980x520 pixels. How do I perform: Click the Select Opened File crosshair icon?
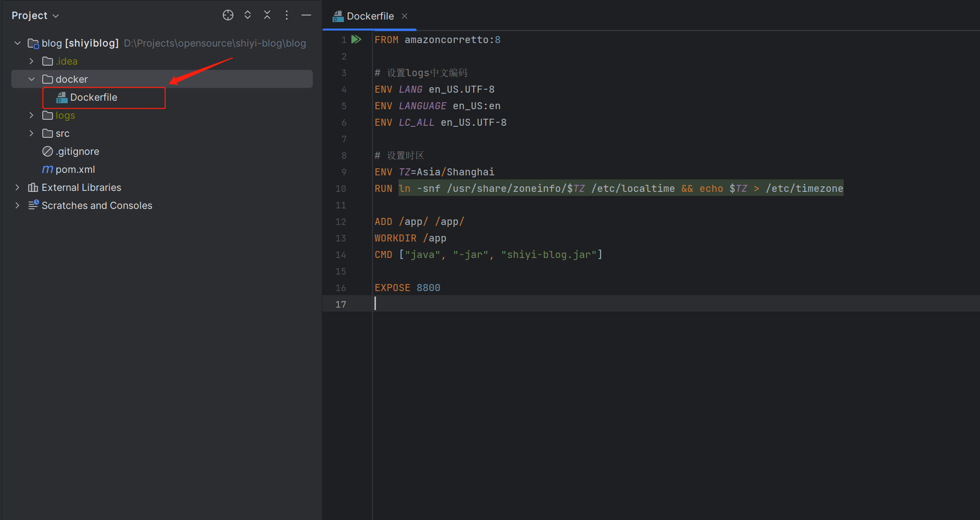coord(228,15)
